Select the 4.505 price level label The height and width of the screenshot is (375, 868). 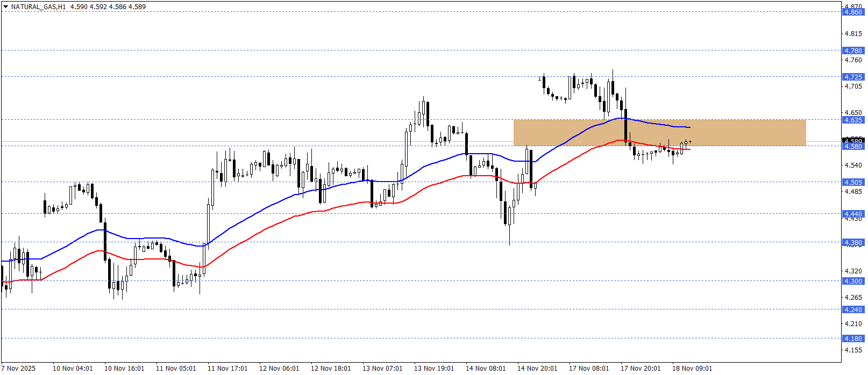852,182
